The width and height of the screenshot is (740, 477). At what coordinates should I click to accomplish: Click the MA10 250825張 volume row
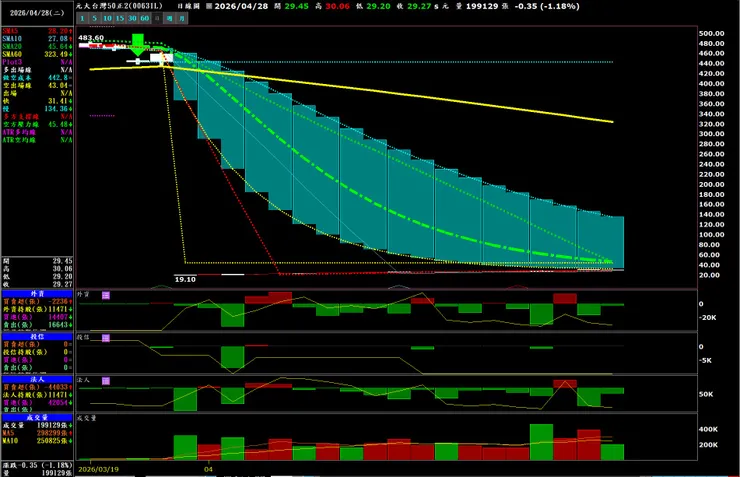pos(37,441)
